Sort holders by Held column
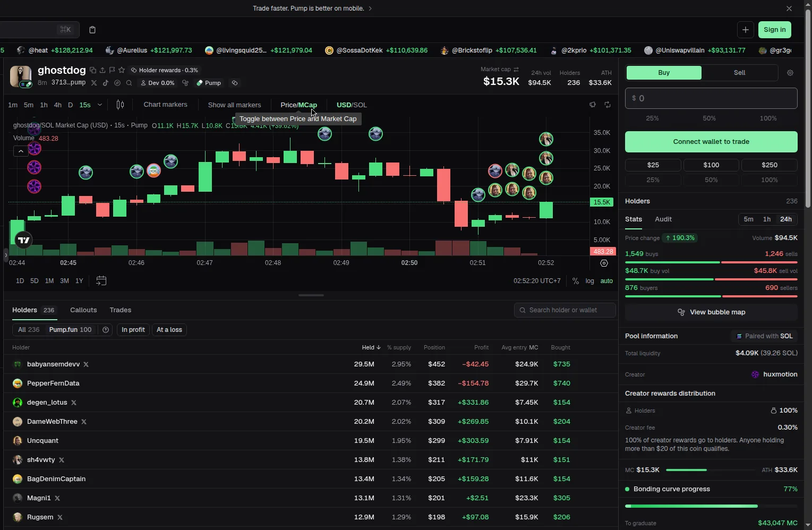Image resolution: width=812 pixels, height=530 pixels. click(x=371, y=347)
